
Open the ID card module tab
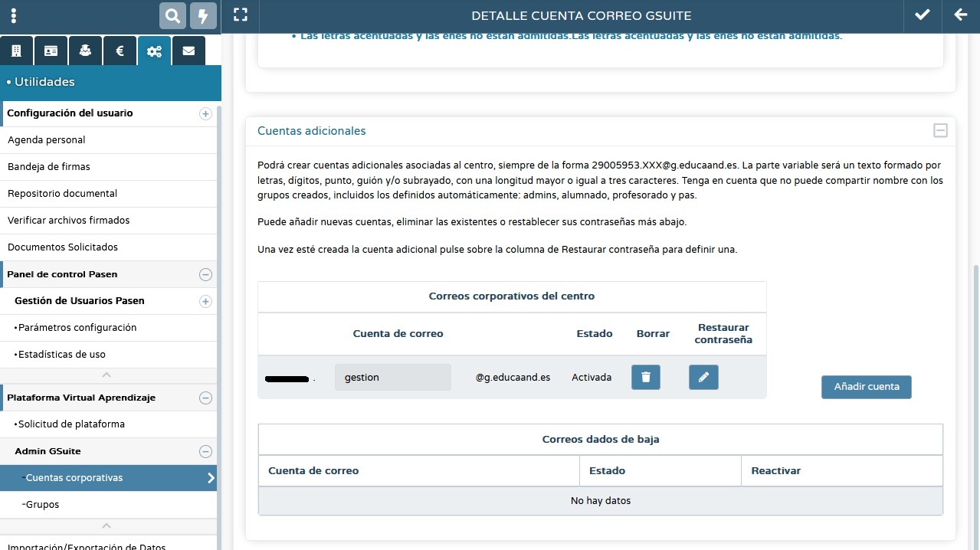[x=51, y=51]
